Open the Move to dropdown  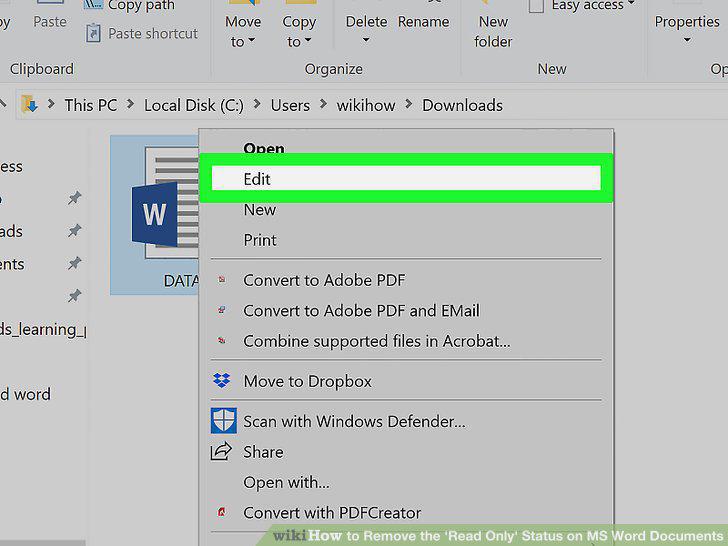point(243,31)
